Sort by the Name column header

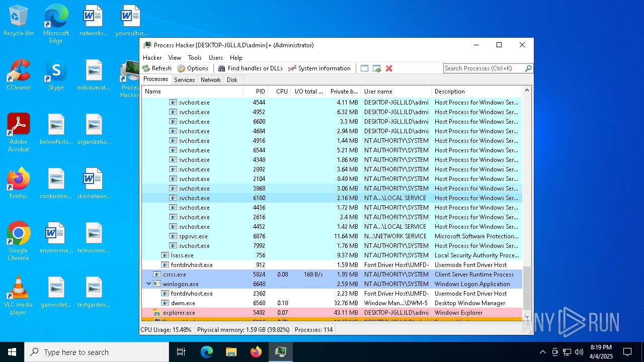pos(192,92)
